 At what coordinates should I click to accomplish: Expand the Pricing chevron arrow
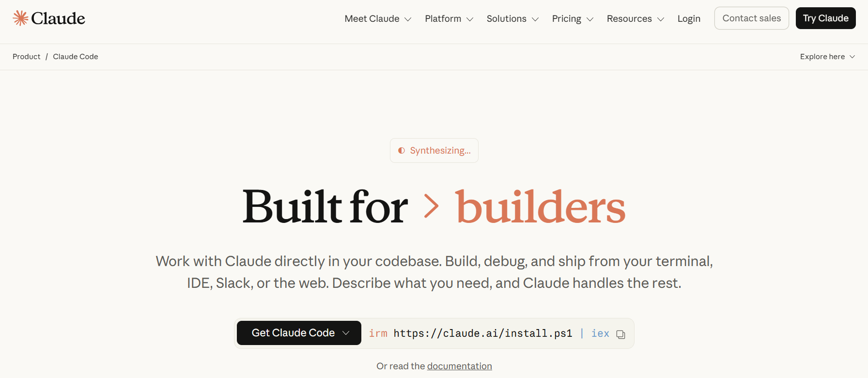tap(590, 19)
